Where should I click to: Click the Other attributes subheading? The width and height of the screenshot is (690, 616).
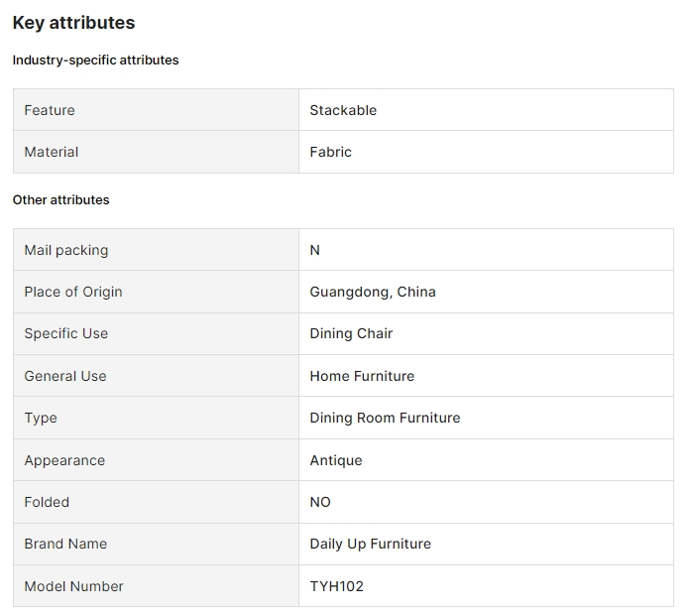[60, 200]
